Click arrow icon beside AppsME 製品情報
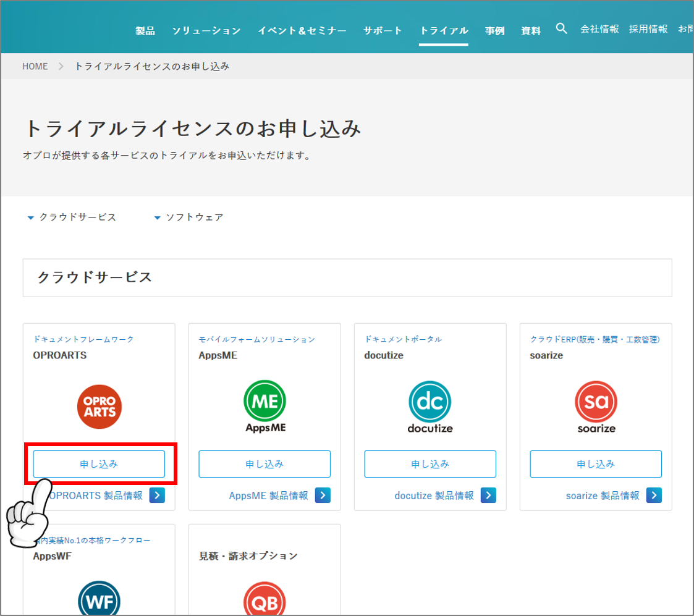The image size is (694, 616). 323,495
